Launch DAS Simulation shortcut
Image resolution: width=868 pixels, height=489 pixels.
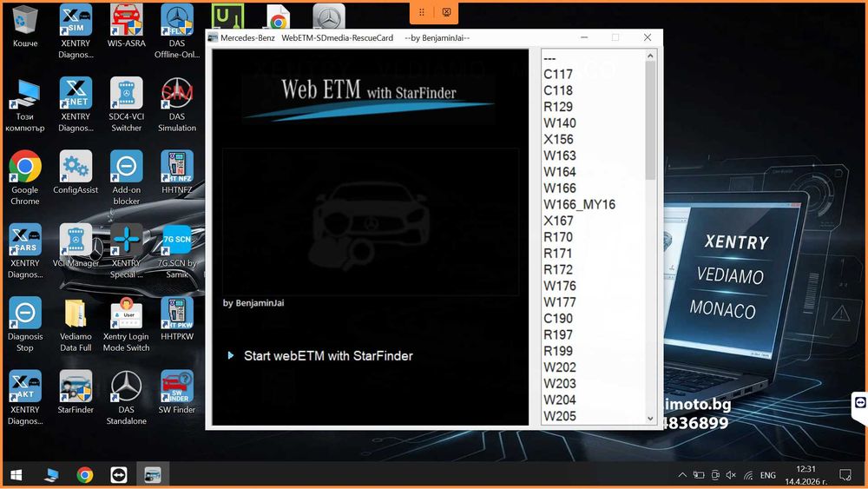(177, 105)
